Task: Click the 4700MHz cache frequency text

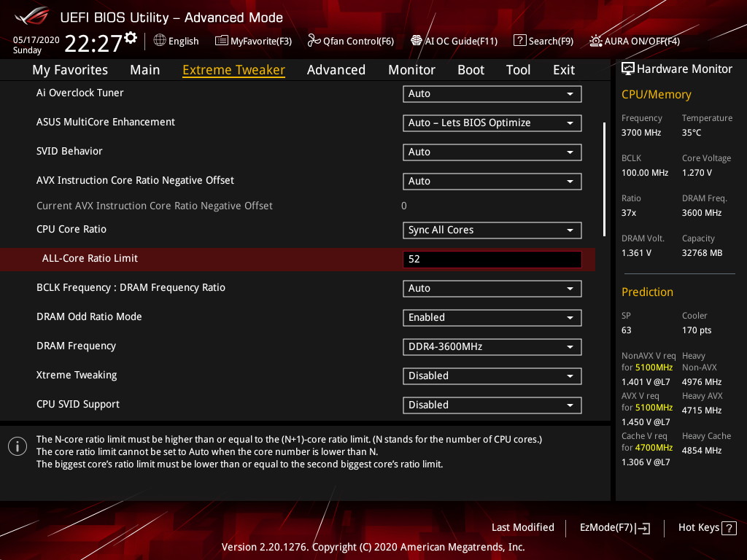Action: [654, 448]
